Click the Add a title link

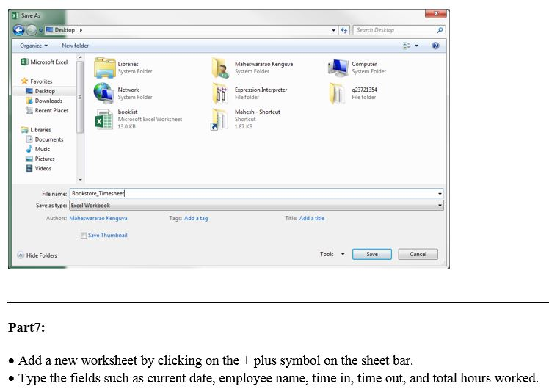[x=312, y=218]
